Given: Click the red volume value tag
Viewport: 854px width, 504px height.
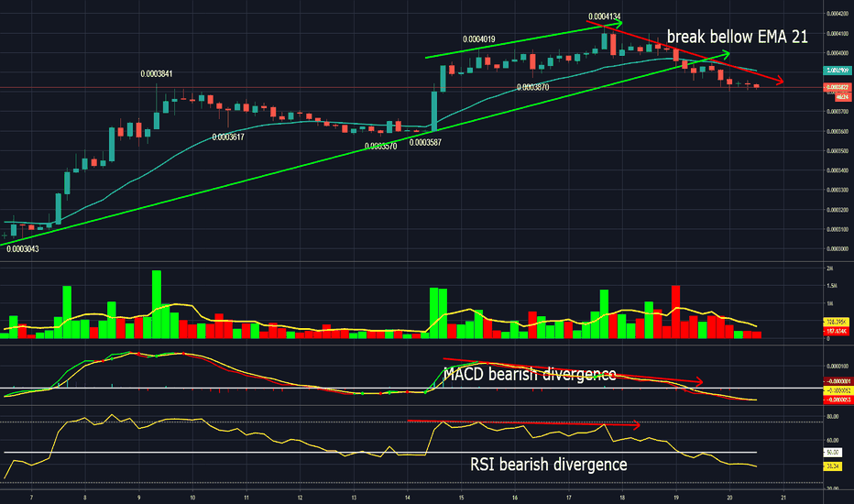Looking at the screenshot, I should tap(838, 331).
